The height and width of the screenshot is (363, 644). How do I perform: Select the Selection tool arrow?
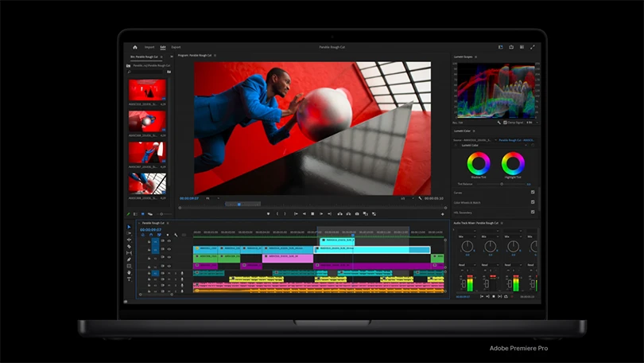point(129,227)
